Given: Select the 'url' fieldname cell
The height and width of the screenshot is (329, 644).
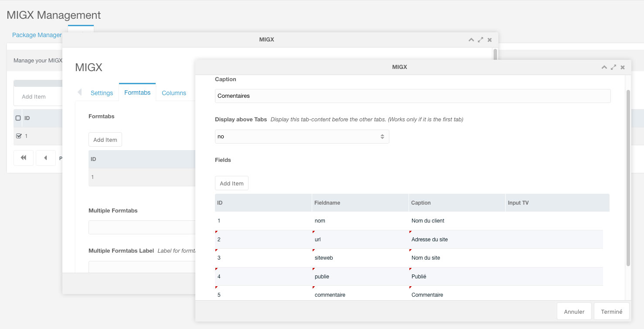Looking at the screenshot, I should tap(360, 240).
